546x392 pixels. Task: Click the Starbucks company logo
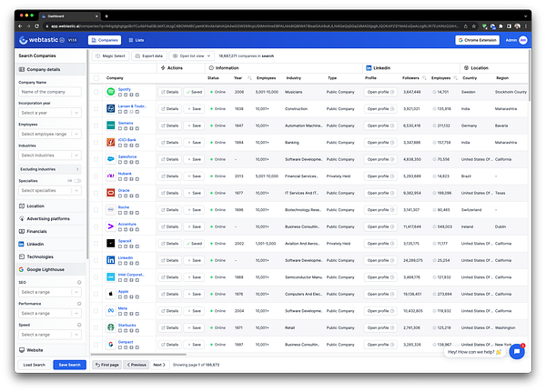coord(110,327)
